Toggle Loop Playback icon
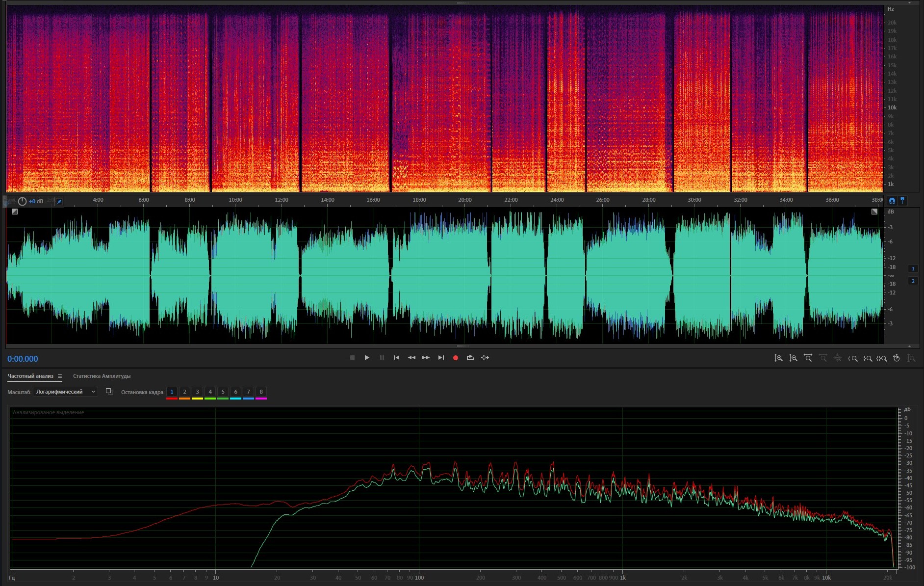924x586 pixels. (x=470, y=358)
